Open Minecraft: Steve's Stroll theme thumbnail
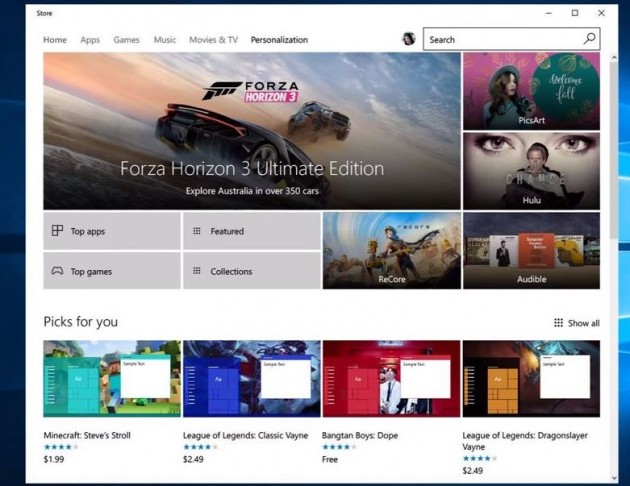Viewport: 630px width, 486px height. [x=112, y=378]
